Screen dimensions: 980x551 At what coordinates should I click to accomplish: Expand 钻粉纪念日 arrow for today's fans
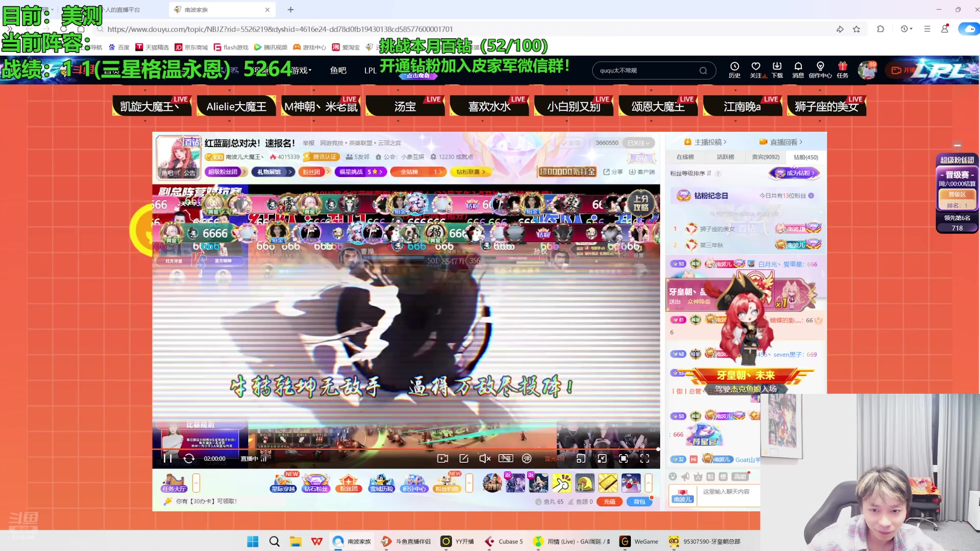coord(811,195)
